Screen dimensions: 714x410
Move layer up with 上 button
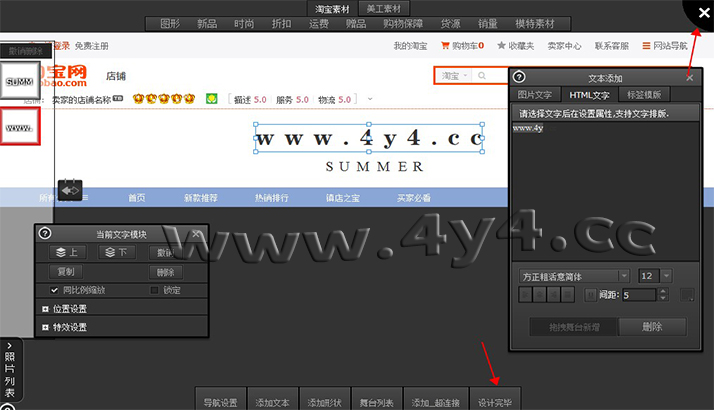click(x=65, y=252)
